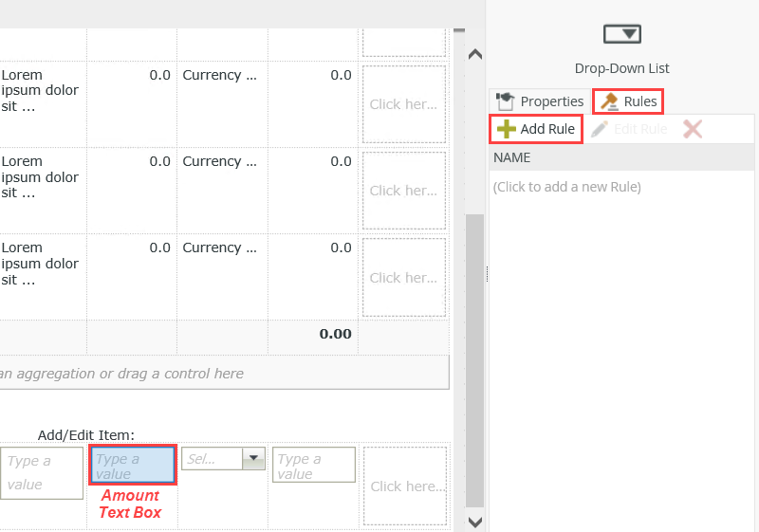Click the vertical scrollbar thumb
759x532 pixels.
click(x=475, y=360)
